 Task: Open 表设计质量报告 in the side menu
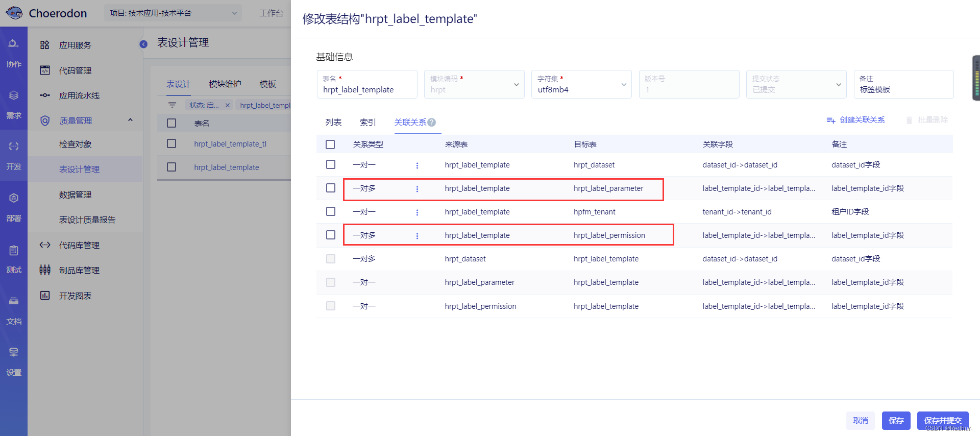coord(87,220)
